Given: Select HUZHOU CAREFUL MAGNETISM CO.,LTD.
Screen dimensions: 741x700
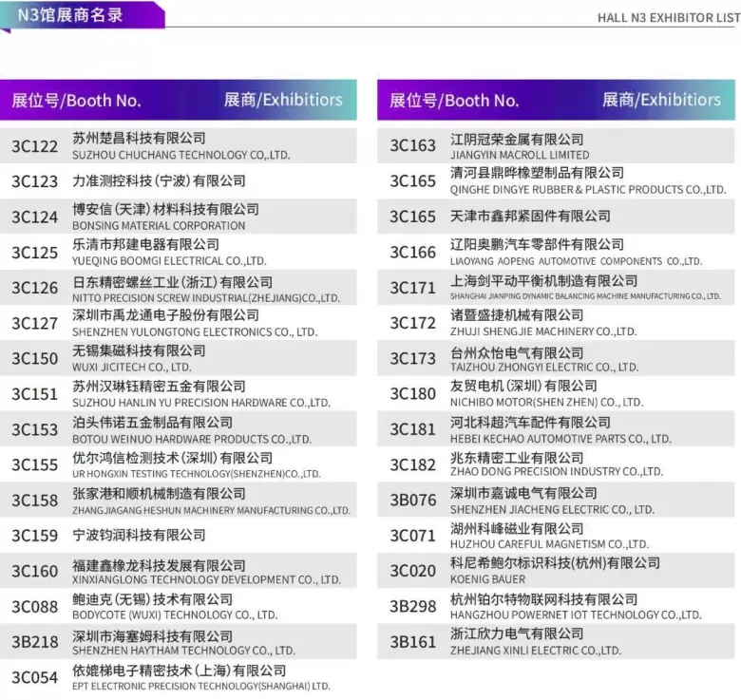Looking at the screenshot, I should tap(549, 544).
